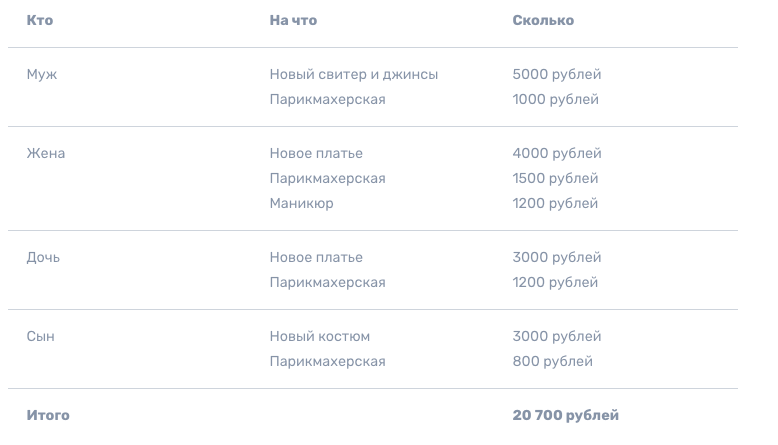Click the "Маникюр" entry

coord(302,203)
